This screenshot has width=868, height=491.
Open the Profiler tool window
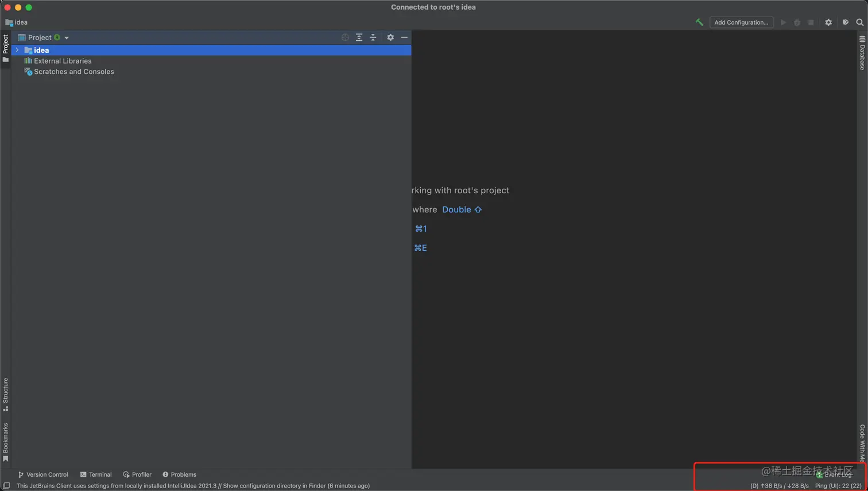coord(137,474)
